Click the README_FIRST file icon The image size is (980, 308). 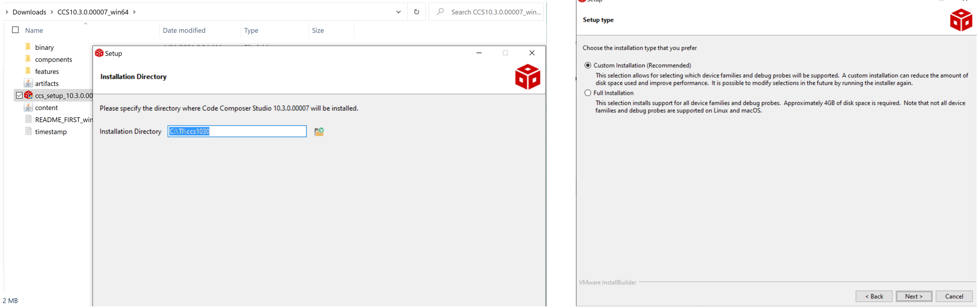[28, 119]
